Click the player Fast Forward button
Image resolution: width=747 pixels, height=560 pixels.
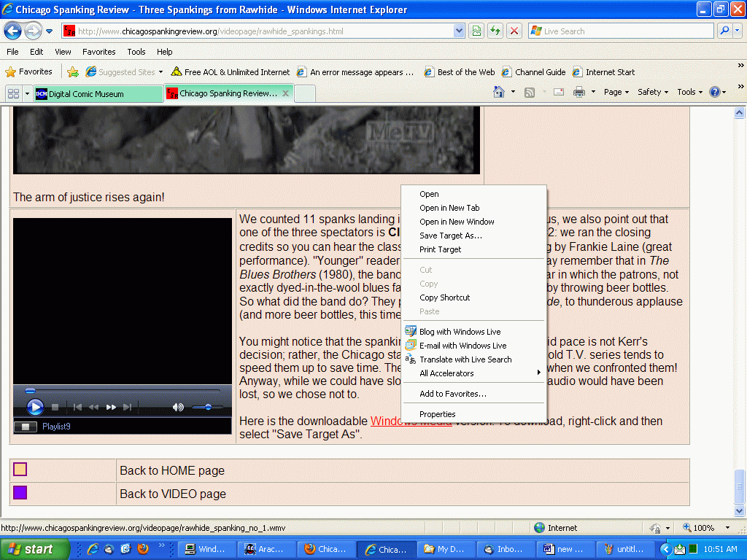tap(111, 407)
